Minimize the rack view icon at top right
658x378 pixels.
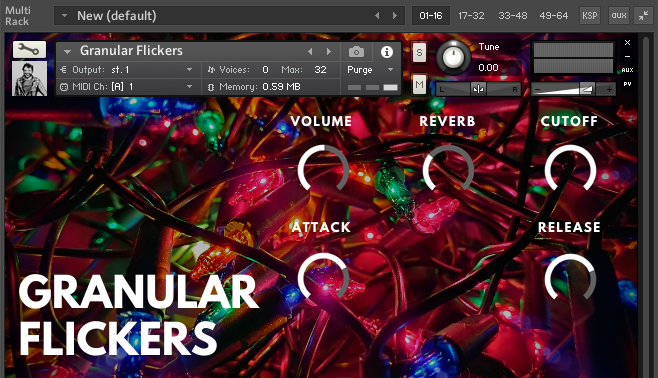643,16
